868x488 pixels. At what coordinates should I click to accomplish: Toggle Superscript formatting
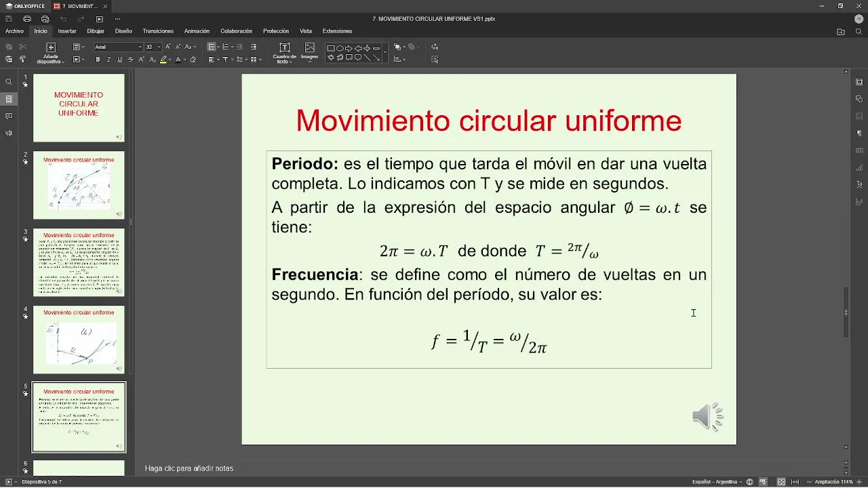(141, 60)
